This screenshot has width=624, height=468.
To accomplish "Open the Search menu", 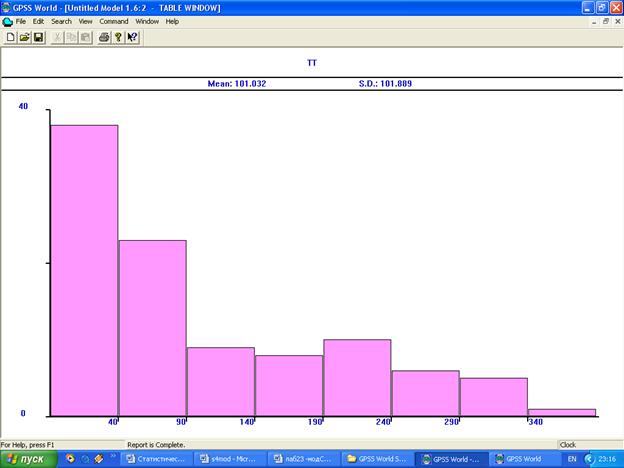I will click(61, 21).
